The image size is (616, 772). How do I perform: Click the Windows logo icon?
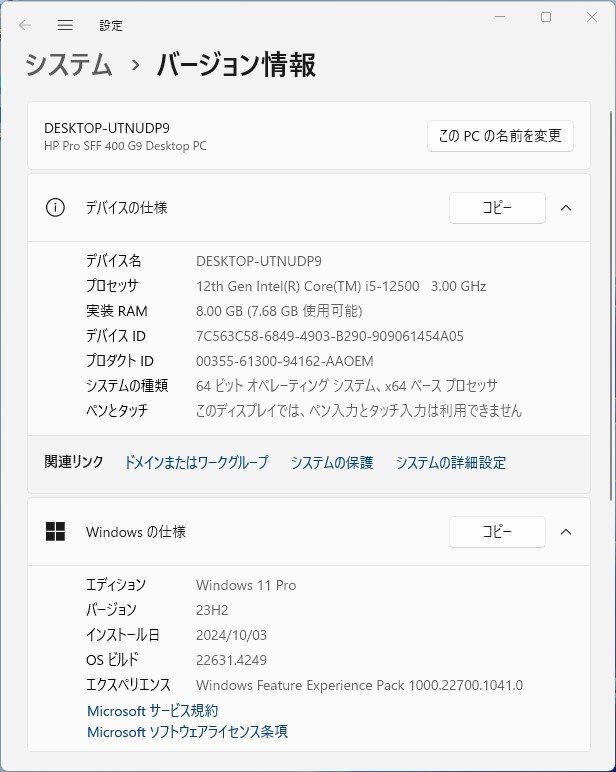55,532
